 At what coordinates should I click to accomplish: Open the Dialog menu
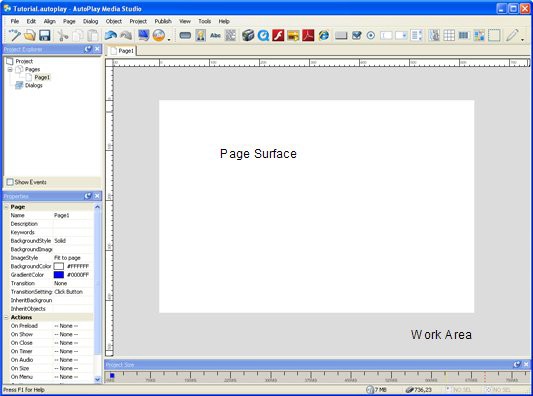90,21
